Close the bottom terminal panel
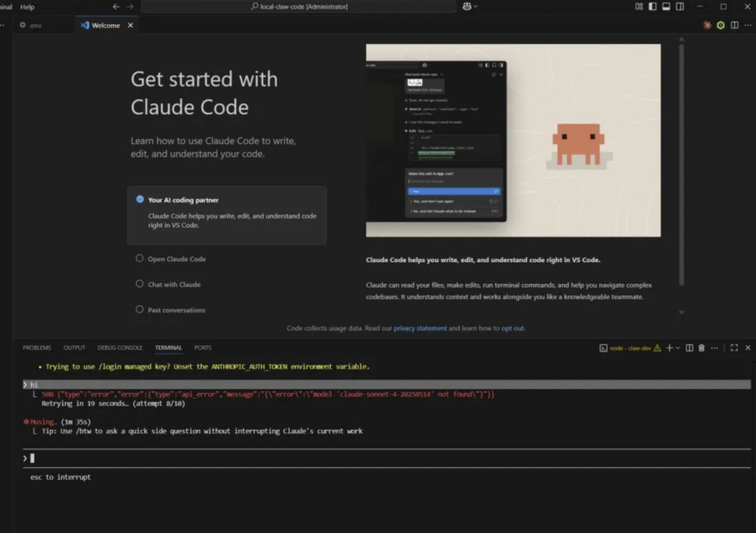This screenshot has height=533, width=756. point(748,348)
